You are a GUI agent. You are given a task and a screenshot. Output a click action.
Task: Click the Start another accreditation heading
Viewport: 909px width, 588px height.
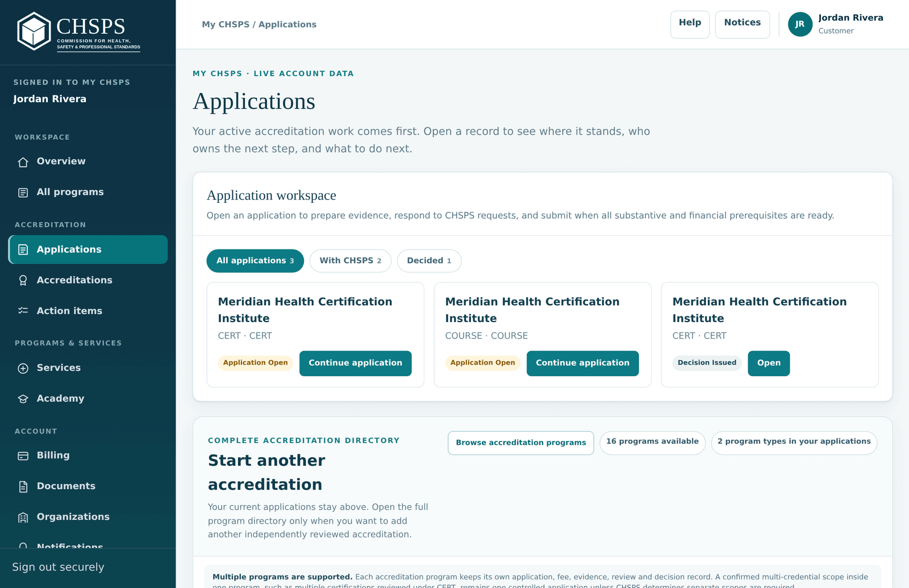point(266,472)
